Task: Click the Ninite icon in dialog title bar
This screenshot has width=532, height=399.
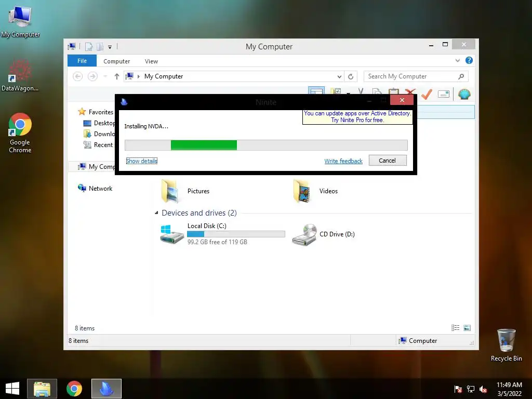Action: [x=124, y=101]
